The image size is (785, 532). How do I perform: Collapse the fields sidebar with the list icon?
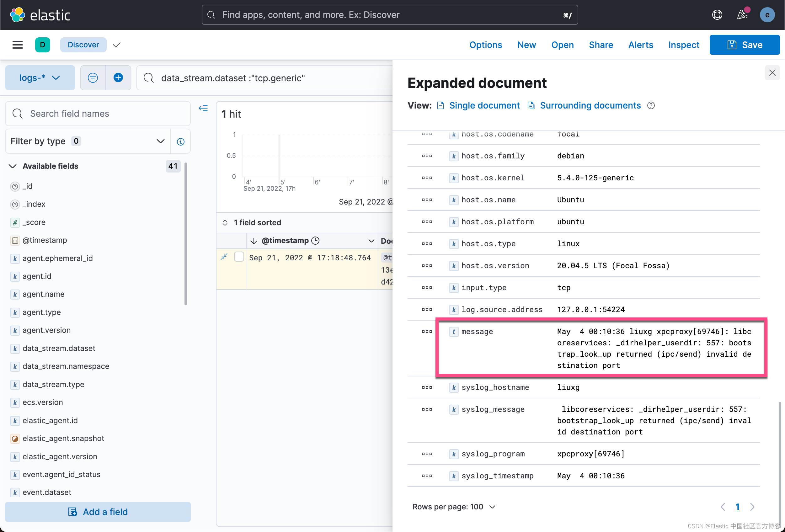pos(203,108)
